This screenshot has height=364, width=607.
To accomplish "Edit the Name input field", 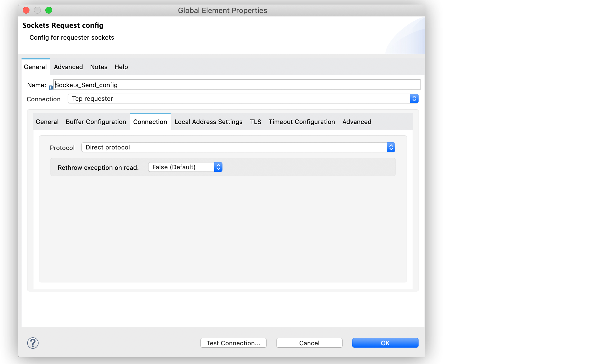I will click(237, 84).
